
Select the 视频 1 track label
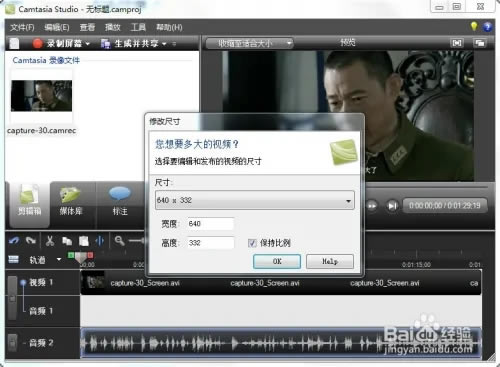coord(41,282)
